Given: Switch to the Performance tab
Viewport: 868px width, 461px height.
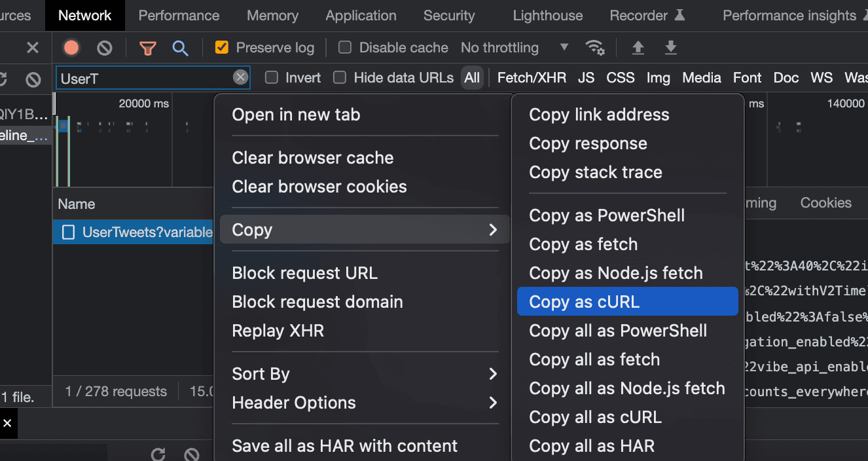Looking at the screenshot, I should [x=179, y=15].
